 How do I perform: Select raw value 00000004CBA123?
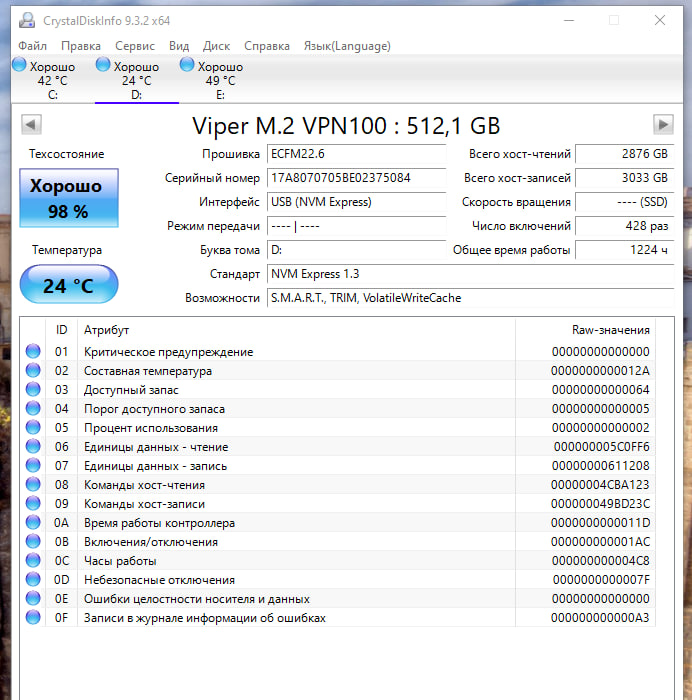click(600, 484)
